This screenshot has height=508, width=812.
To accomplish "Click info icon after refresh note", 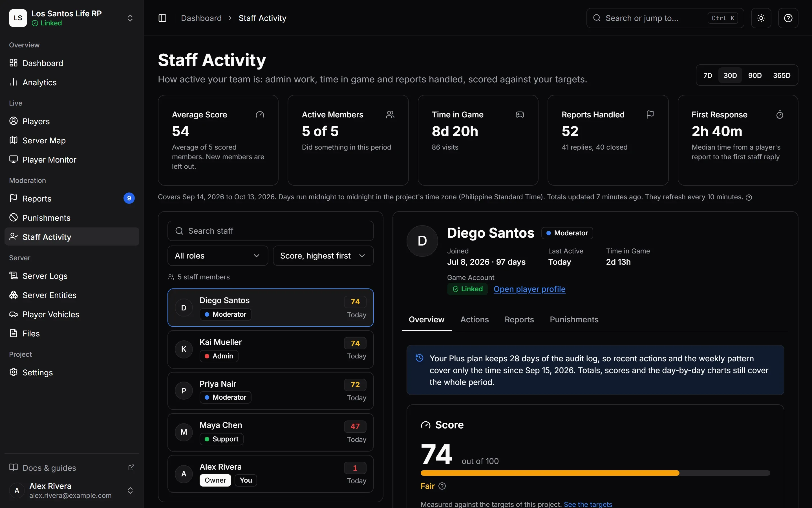I will click(x=749, y=198).
